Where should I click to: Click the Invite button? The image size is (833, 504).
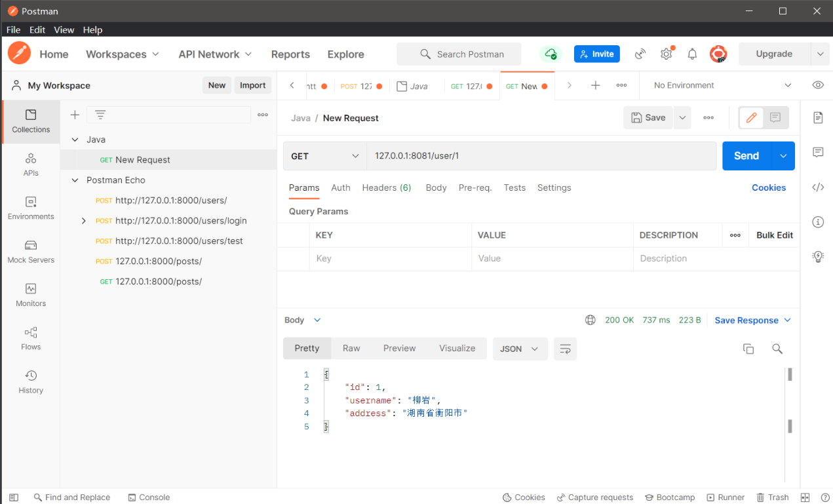point(597,54)
